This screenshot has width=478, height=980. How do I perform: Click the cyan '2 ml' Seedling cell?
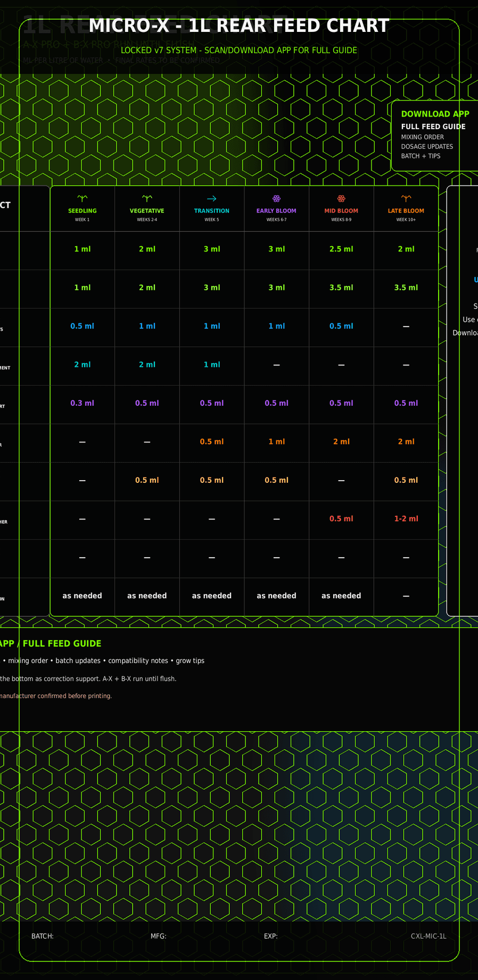83,365
